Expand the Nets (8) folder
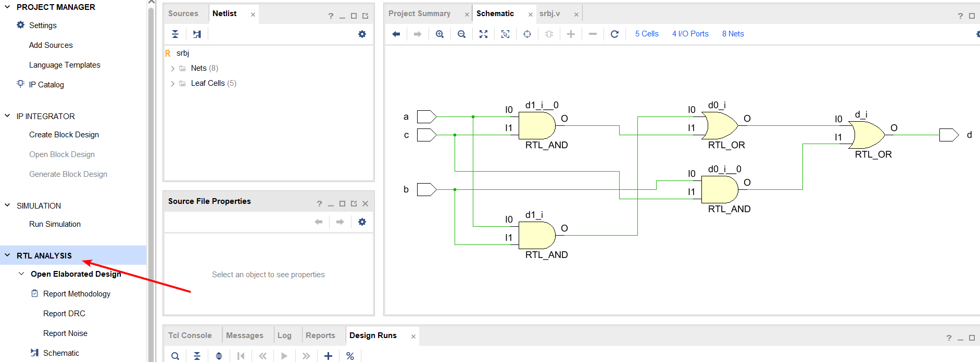980x362 pixels. coord(172,69)
